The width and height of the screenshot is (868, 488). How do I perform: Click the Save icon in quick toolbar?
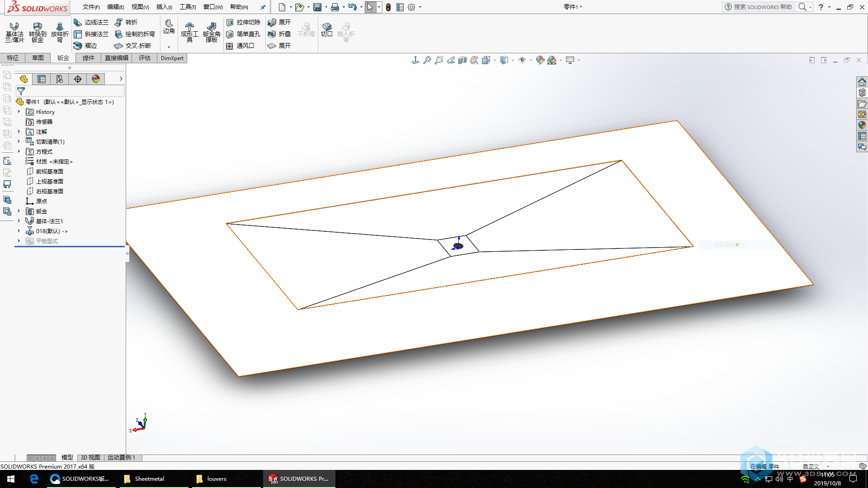(x=317, y=7)
